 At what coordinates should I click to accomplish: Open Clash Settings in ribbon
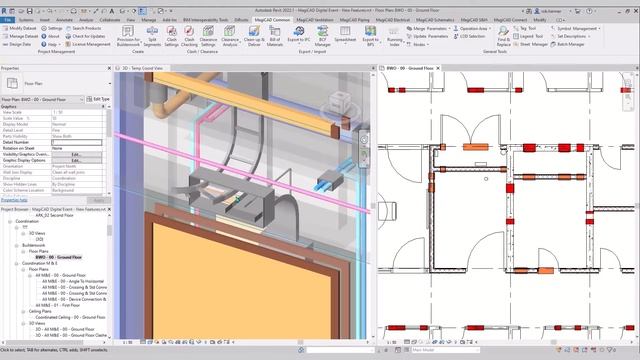click(x=171, y=36)
